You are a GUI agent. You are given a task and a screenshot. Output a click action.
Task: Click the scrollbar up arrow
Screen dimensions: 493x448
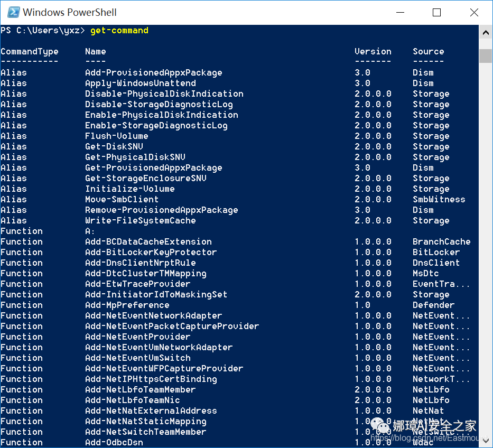(486, 32)
